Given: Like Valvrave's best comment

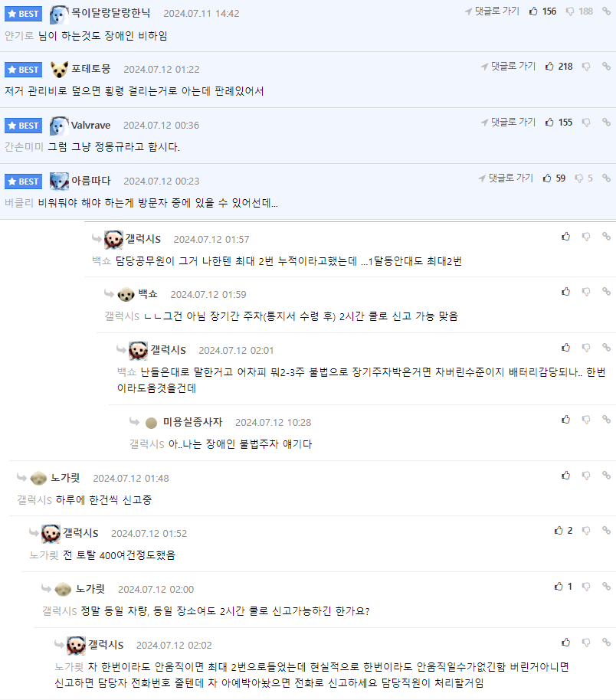Looking at the screenshot, I should [549, 123].
